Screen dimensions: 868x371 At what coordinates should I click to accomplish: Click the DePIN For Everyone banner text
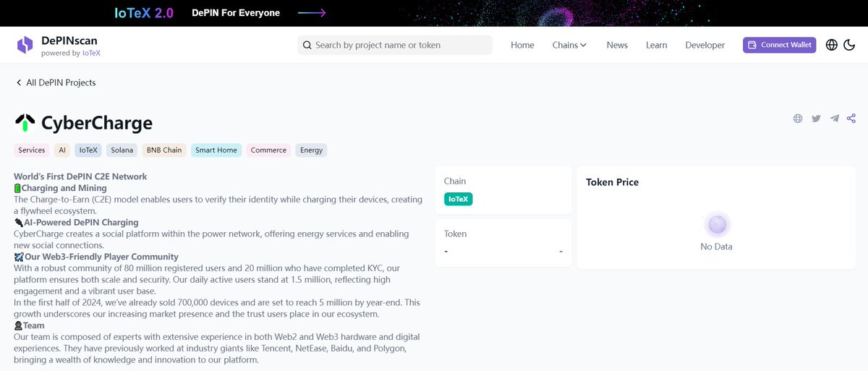coord(236,13)
